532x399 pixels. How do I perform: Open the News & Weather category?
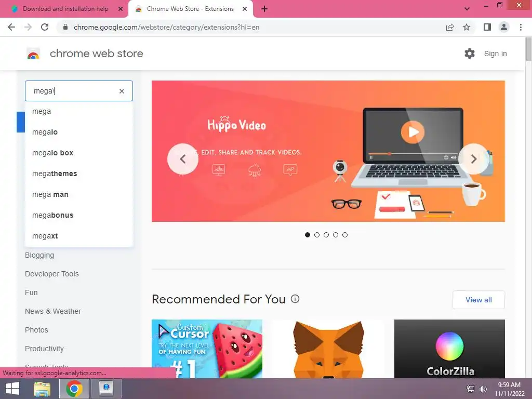click(x=53, y=311)
